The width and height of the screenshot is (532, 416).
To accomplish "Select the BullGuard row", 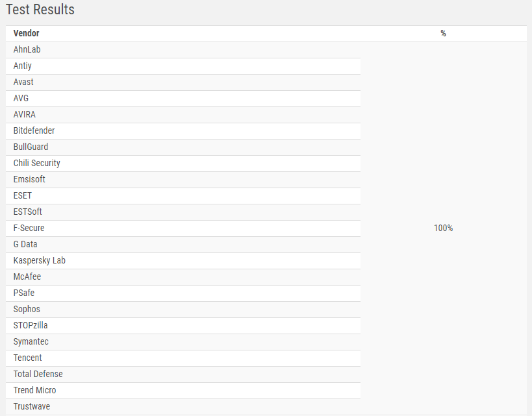I will click(183, 147).
